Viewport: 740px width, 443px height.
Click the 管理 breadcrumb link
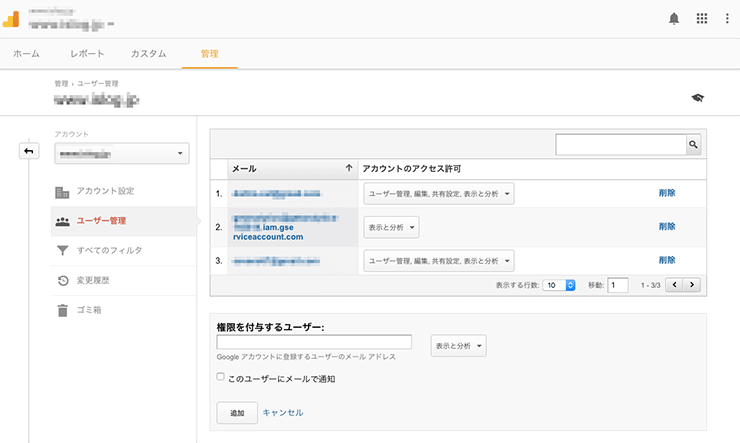pyautogui.click(x=61, y=84)
